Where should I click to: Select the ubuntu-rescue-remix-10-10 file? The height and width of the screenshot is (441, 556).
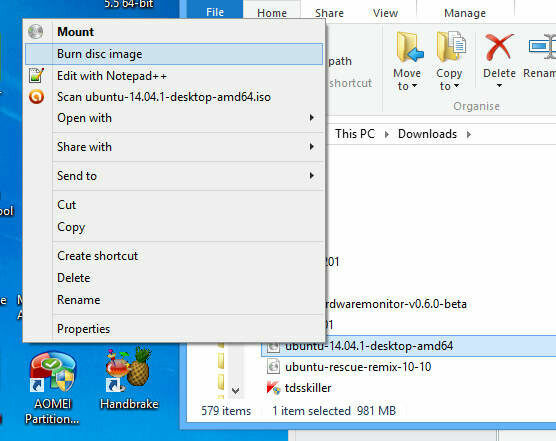pyautogui.click(x=358, y=367)
